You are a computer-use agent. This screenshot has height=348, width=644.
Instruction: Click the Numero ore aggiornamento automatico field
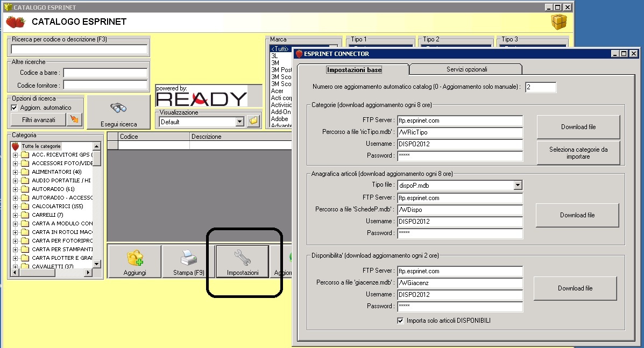point(541,87)
